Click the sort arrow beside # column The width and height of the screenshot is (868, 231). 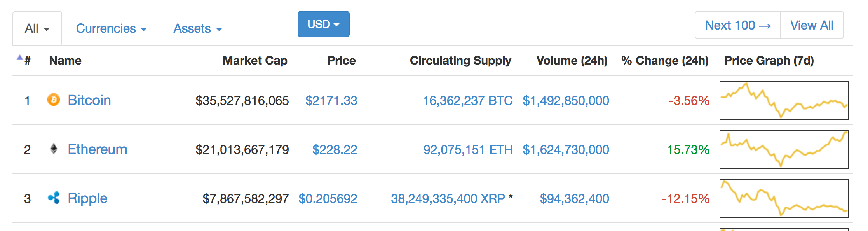pyautogui.click(x=19, y=58)
